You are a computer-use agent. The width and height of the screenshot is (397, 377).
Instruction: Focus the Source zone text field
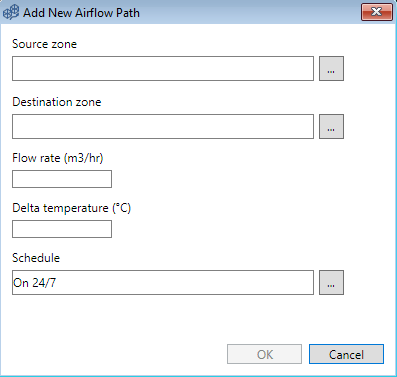(163, 68)
